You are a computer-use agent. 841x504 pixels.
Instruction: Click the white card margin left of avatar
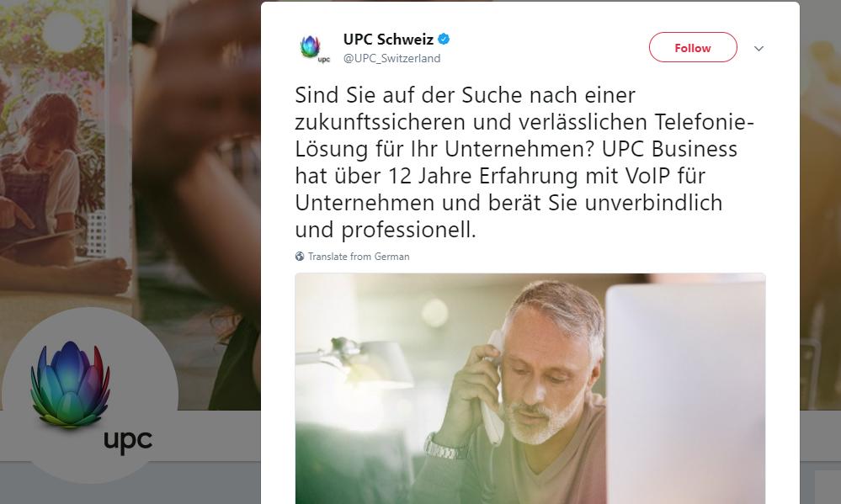tap(278, 48)
